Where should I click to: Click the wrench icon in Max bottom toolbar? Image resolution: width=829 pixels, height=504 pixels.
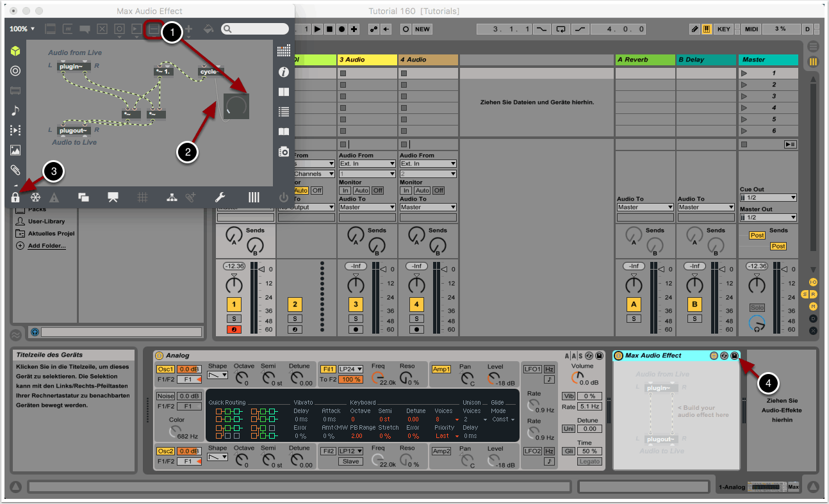pyautogui.click(x=219, y=197)
